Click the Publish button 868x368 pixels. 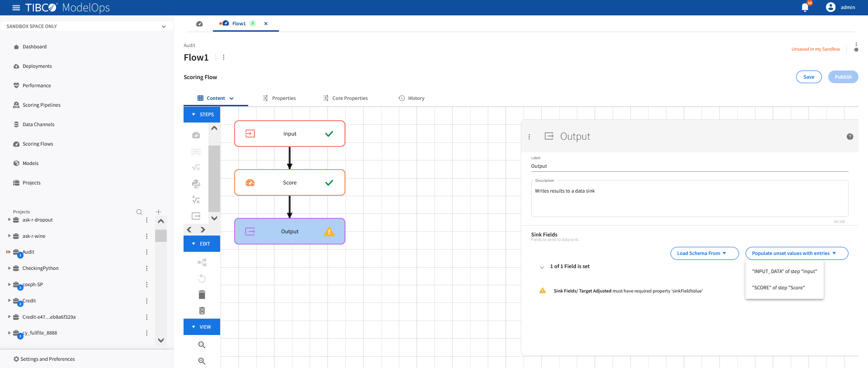coord(843,77)
